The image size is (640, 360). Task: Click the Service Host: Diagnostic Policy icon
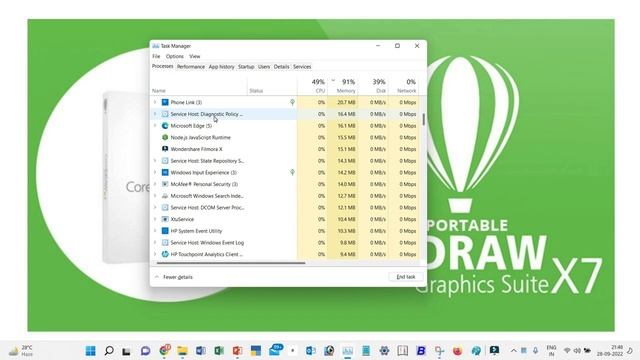coord(165,114)
